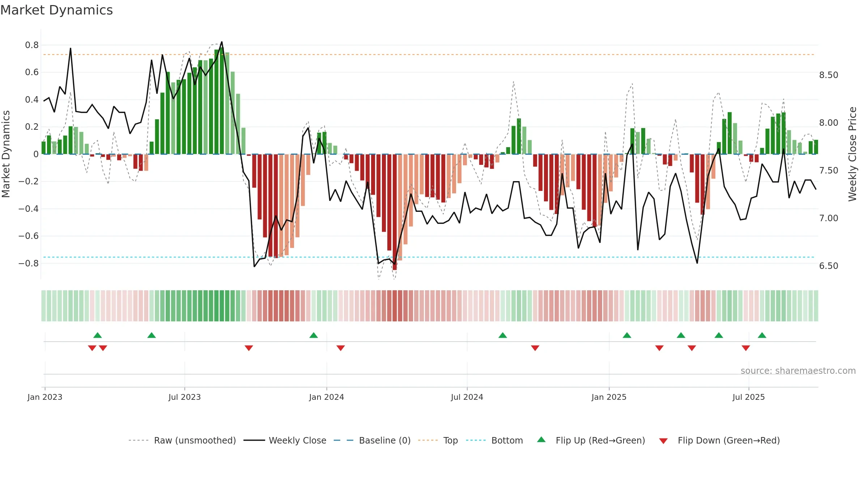Toggle the Baseline (0) legend entry
The height and width of the screenshot is (488, 868).
coord(372,440)
